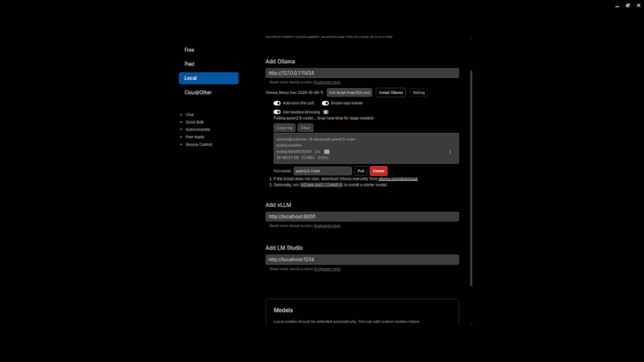Open the ollama.com/download link
This screenshot has width=644, height=362.
[397, 178]
